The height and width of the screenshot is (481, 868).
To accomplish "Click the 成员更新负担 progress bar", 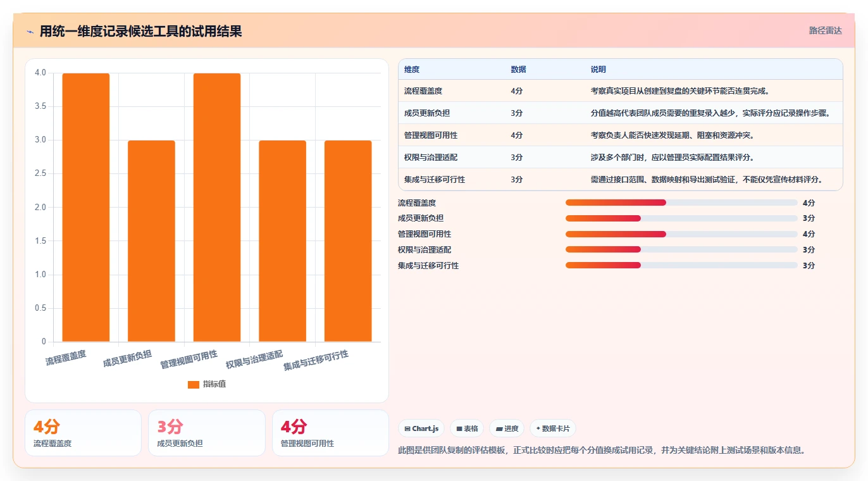I will coord(681,218).
